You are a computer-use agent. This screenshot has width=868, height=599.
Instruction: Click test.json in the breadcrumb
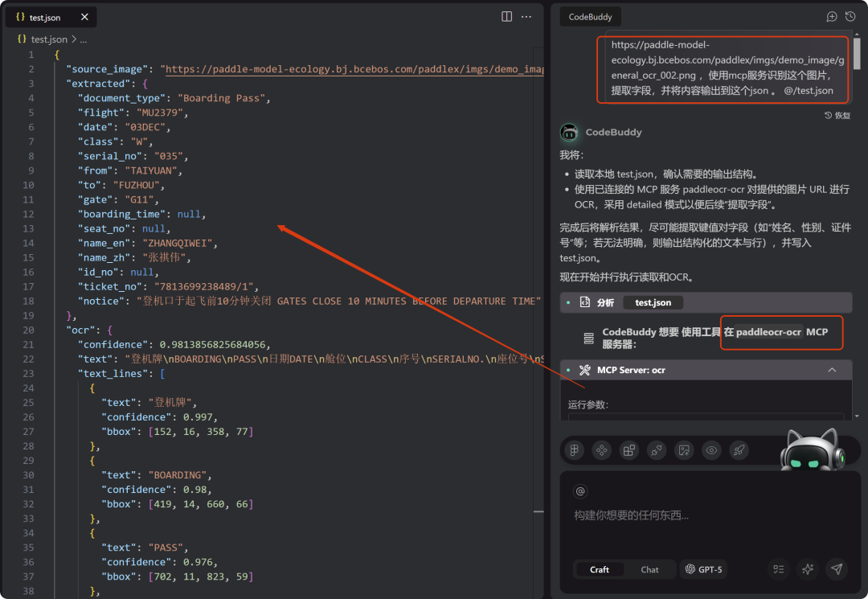(x=49, y=39)
